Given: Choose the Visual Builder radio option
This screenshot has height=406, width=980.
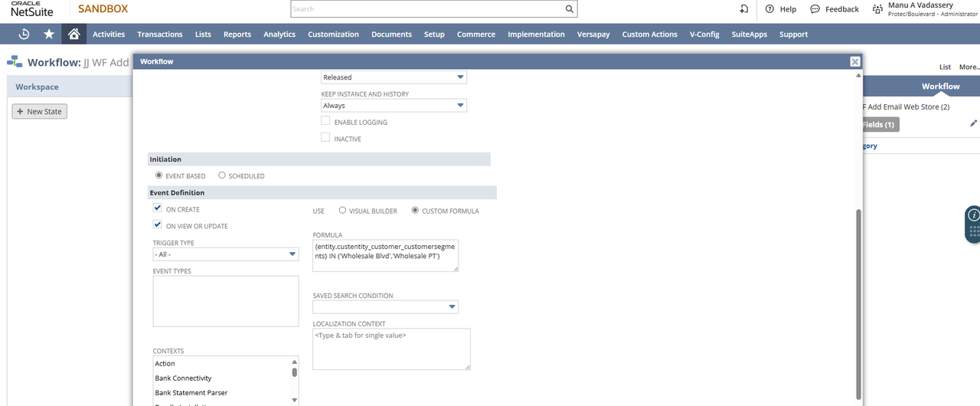Looking at the screenshot, I should pos(342,211).
